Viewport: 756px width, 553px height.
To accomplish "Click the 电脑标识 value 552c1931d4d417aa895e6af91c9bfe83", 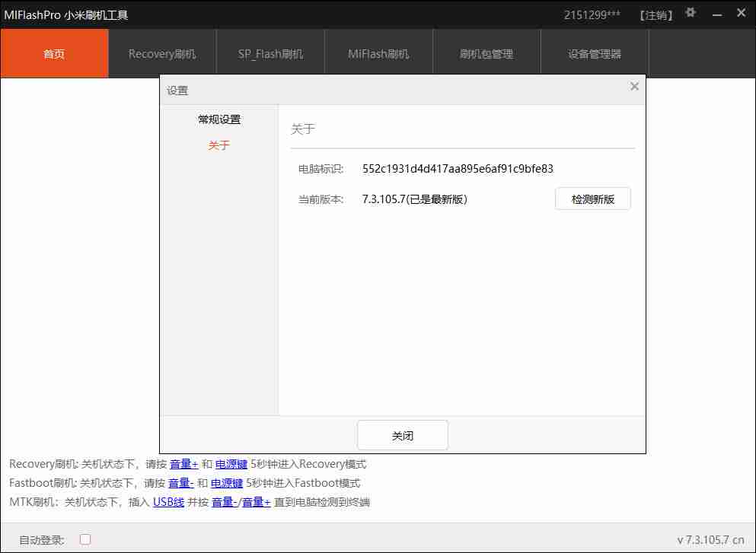I will (x=458, y=169).
